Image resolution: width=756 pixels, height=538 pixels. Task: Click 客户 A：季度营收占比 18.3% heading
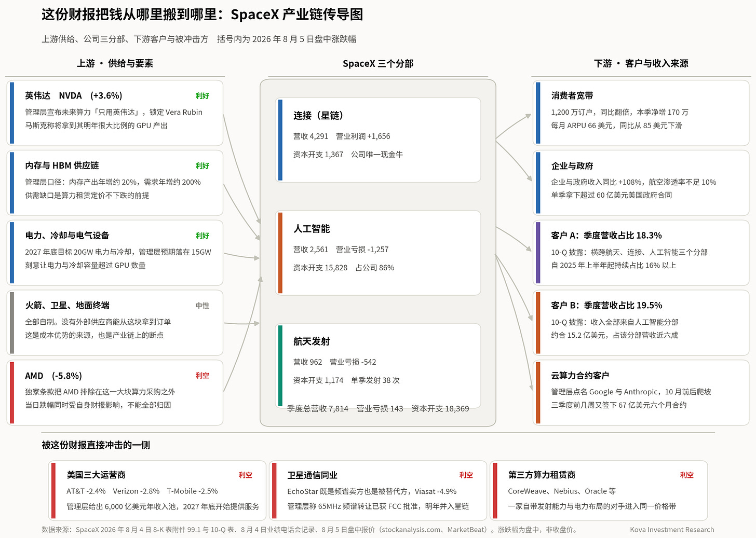pos(606,236)
